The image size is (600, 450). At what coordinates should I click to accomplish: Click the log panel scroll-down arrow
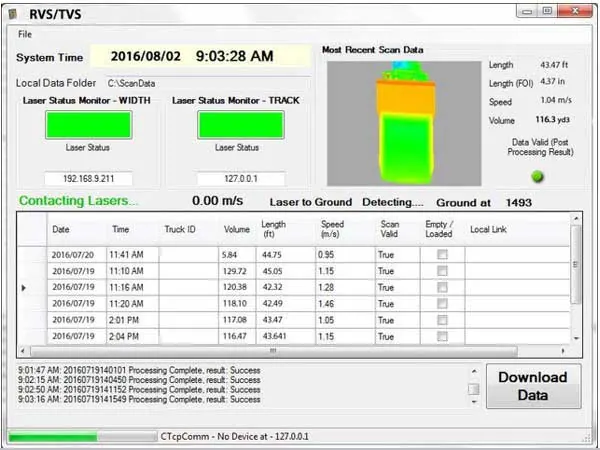474,402
